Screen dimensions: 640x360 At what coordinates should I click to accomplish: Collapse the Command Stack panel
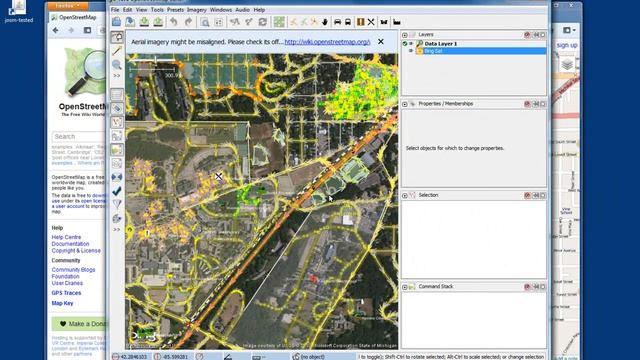pos(405,287)
